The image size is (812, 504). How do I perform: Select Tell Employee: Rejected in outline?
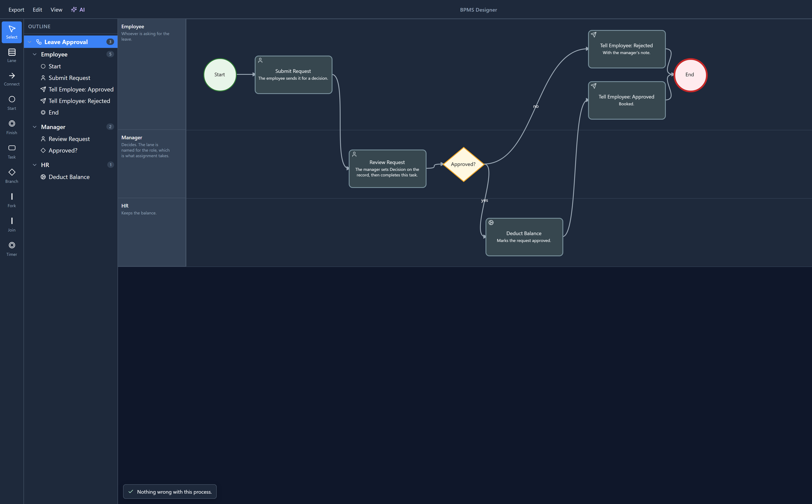pos(71,101)
